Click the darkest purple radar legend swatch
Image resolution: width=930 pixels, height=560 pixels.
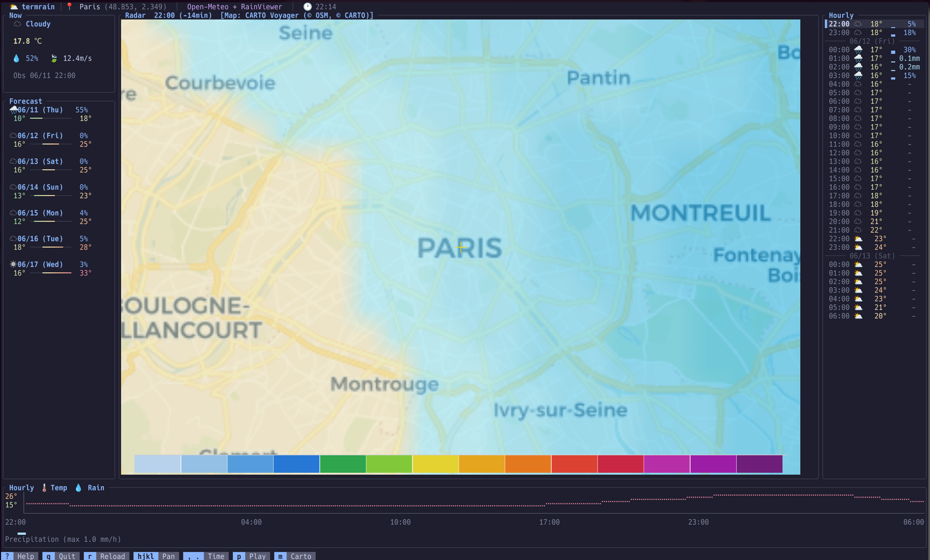(x=759, y=464)
